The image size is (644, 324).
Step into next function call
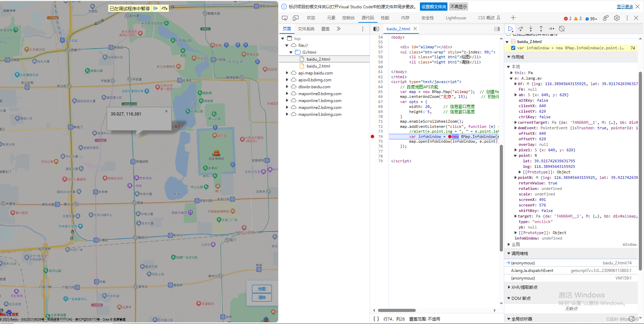tap(531, 29)
